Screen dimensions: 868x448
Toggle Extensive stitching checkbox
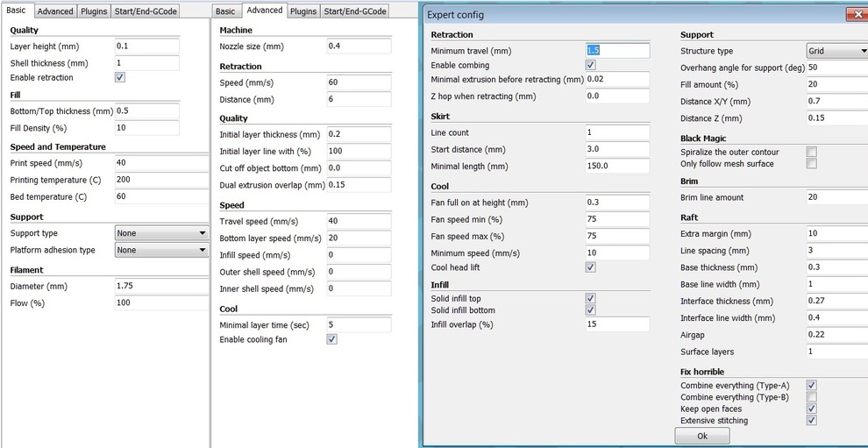811,420
